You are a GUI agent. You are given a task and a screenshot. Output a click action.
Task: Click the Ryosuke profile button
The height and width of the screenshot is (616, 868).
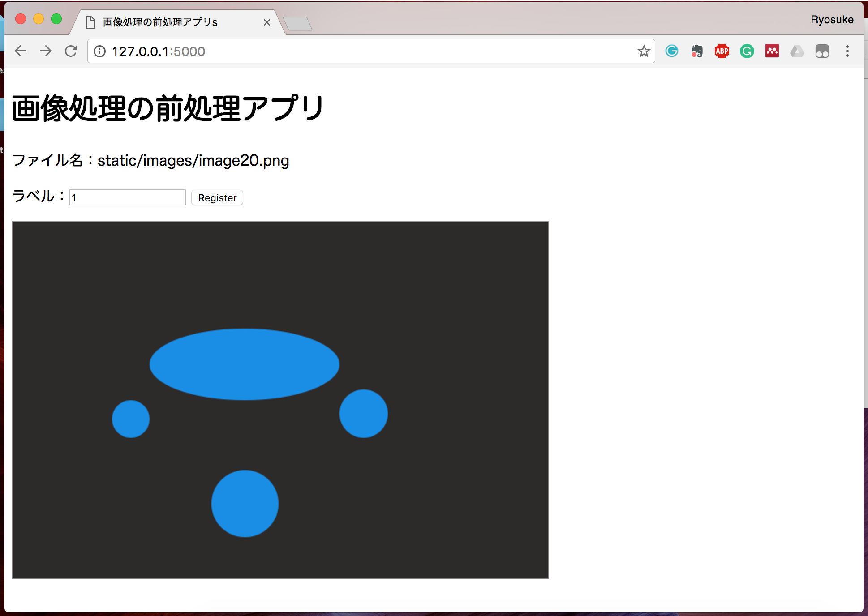832,20
